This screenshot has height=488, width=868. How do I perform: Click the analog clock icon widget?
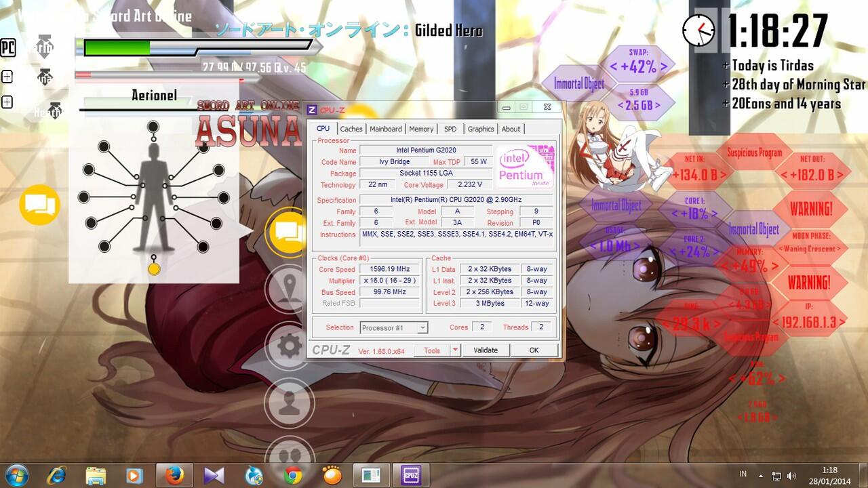pos(698,30)
